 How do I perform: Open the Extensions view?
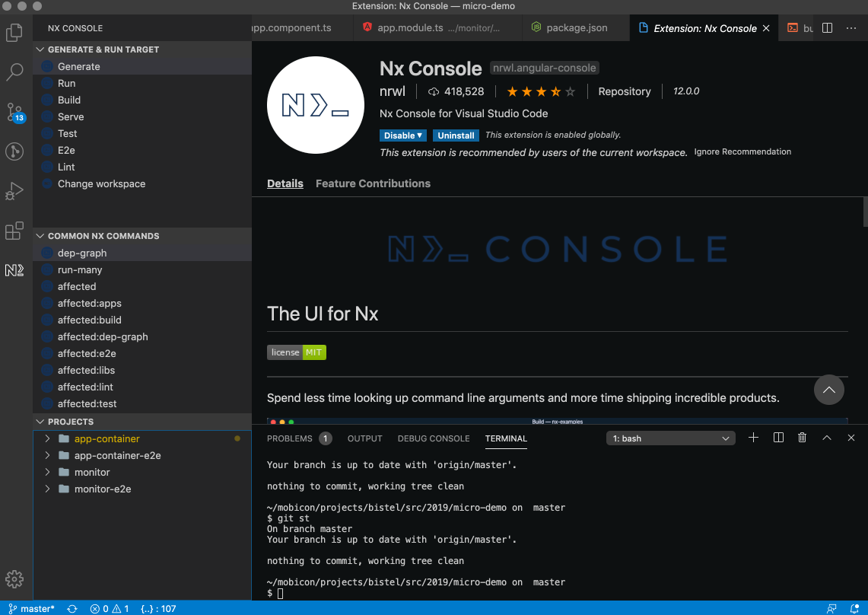(x=14, y=231)
